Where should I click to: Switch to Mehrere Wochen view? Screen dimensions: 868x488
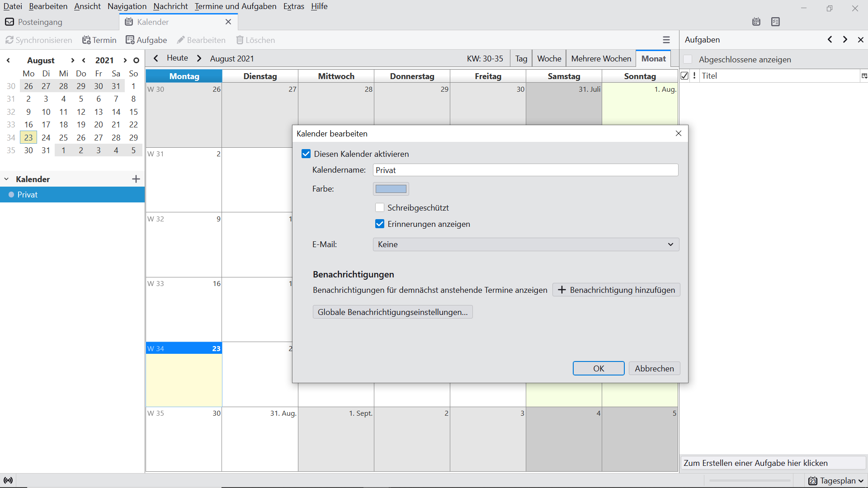(x=601, y=59)
